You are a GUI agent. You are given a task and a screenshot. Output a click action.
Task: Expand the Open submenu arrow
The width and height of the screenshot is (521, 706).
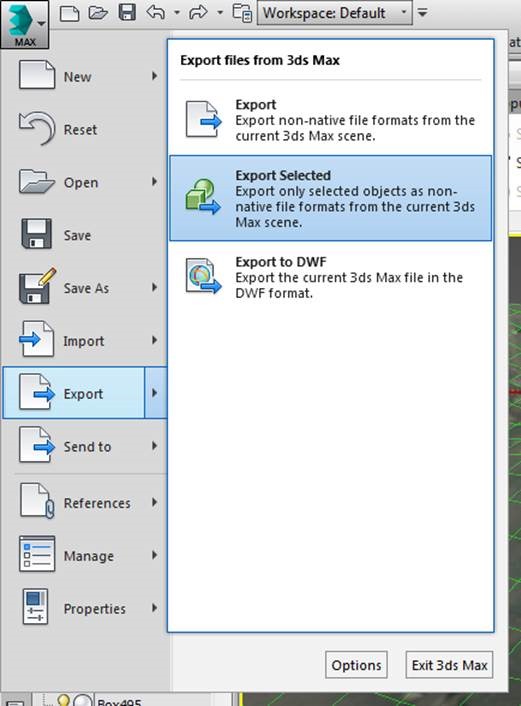click(x=154, y=182)
